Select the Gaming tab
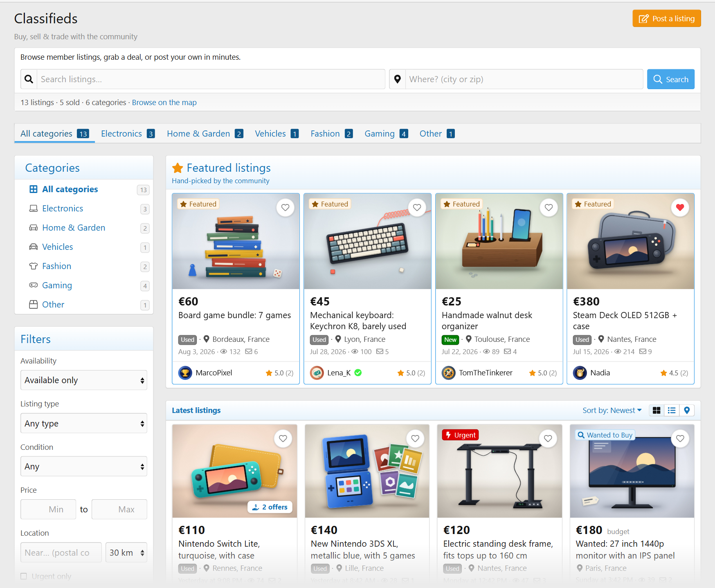The width and height of the screenshot is (715, 588). (x=386, y=134)
